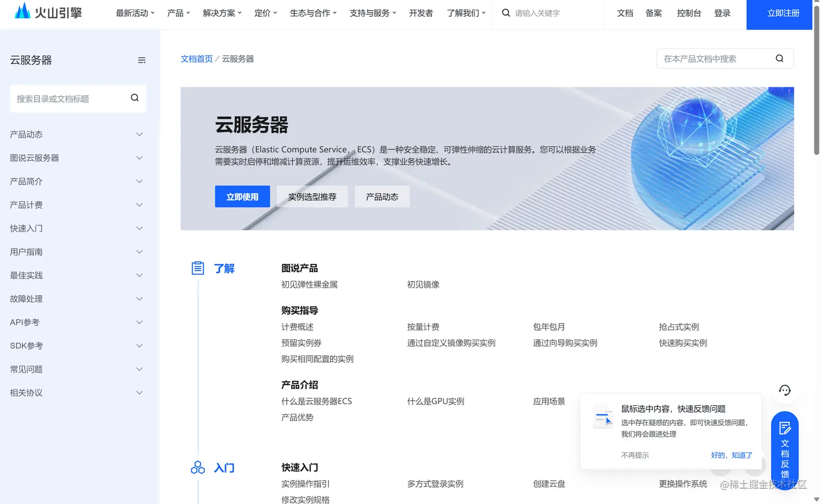Open the 初见镜像 article
Screen dimensions: 821x504
(x=423, y=285)
